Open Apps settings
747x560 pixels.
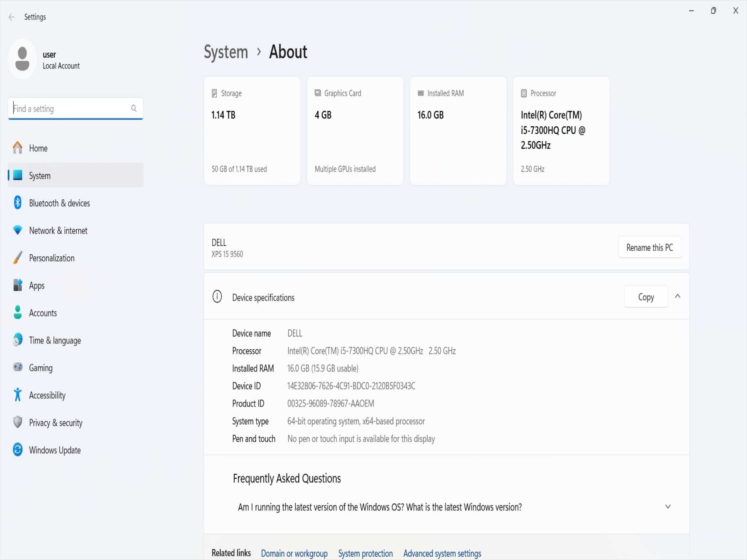[x=76, y=285]
